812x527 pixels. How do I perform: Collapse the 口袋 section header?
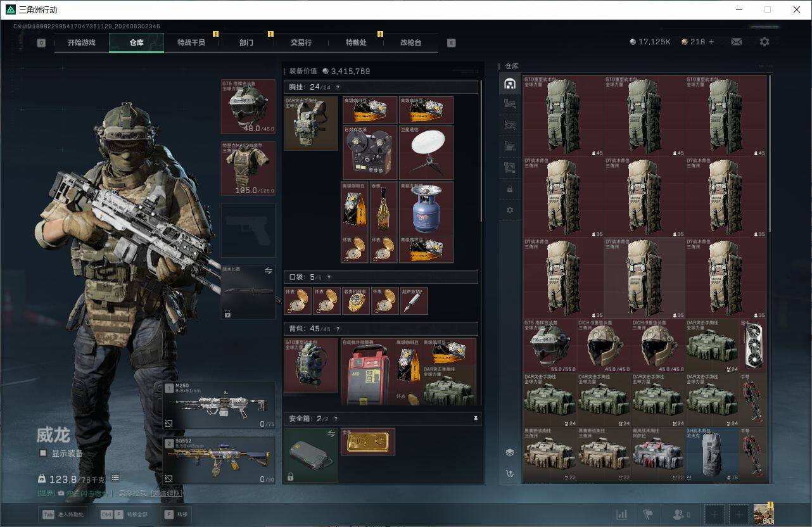pos(381,277)
